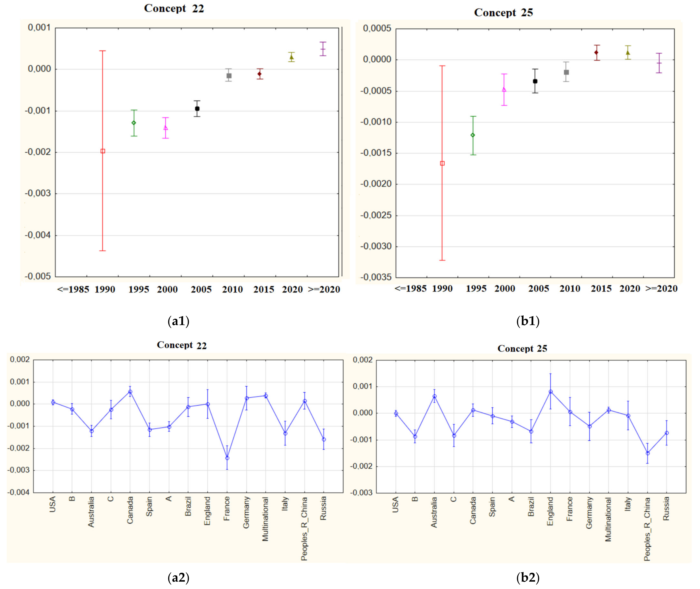
Task: Click the <=1985 axis label in plot b1
Action: (x=411, y=288)
